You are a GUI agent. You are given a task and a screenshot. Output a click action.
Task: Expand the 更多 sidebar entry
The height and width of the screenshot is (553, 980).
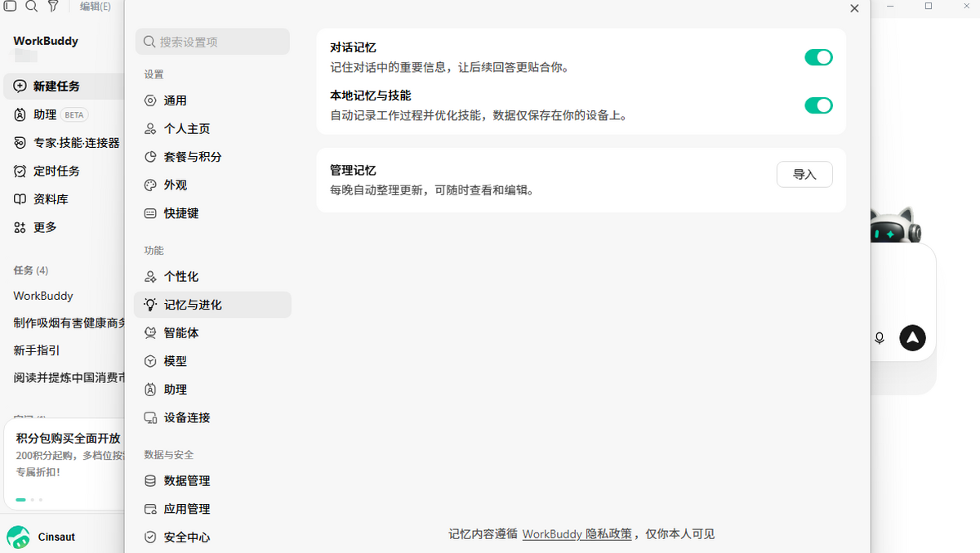(x=64, y=228)
